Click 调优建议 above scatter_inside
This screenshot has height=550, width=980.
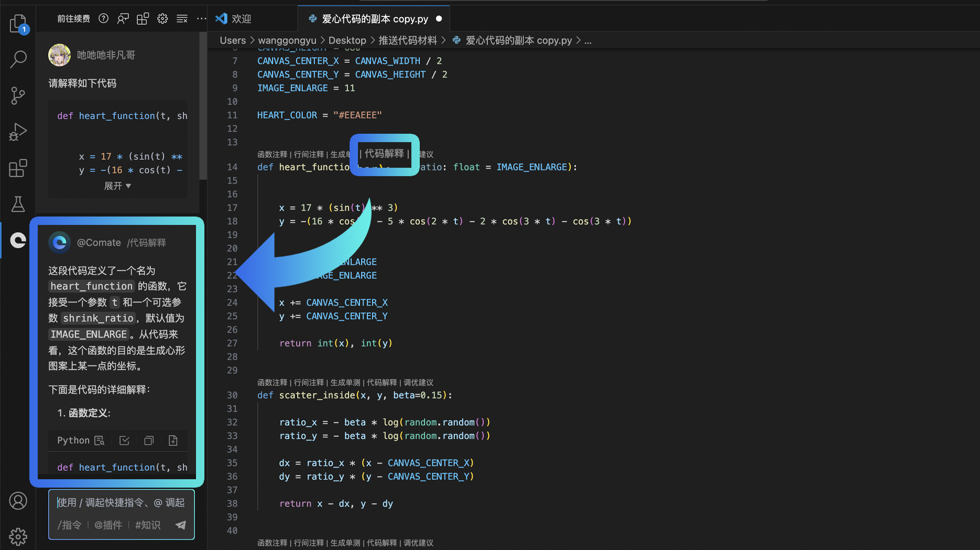418,382
